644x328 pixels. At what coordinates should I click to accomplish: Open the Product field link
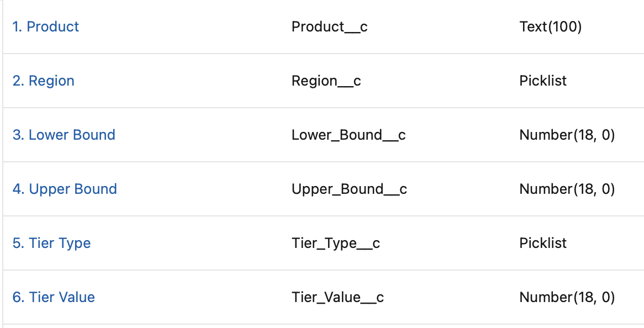point(45,27)
